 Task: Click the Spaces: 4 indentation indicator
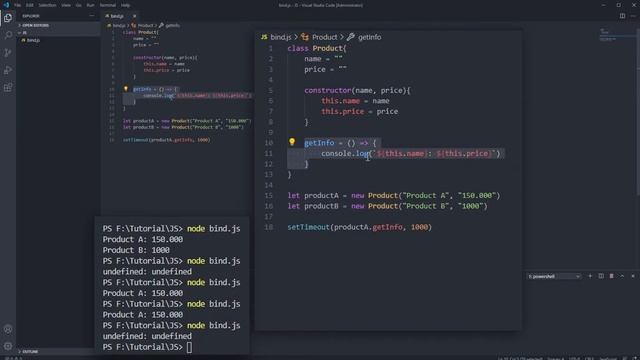556,358
